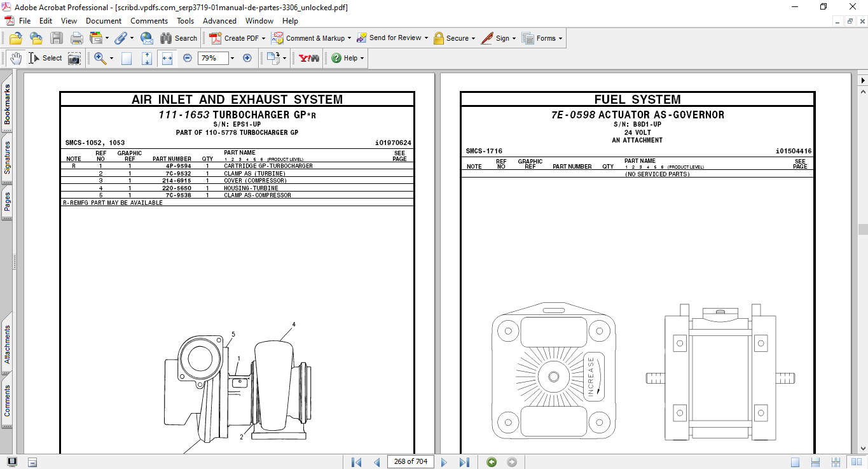The height and width of the screenshot is (469, 868).
Task: Click the Zoom Out minus button
Action: [188, 58]
